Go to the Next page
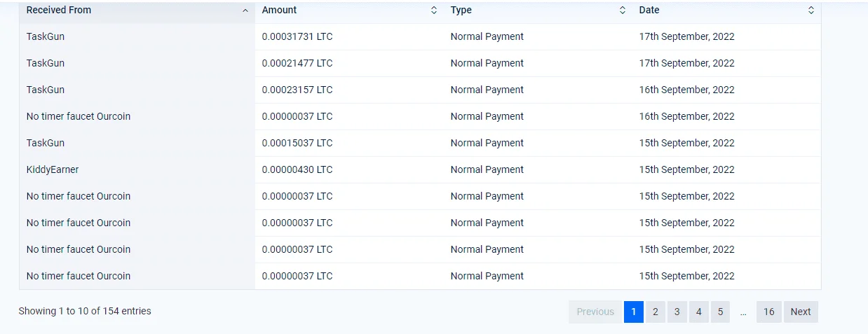Screen dimensions: 868x334 coord(801,312)
